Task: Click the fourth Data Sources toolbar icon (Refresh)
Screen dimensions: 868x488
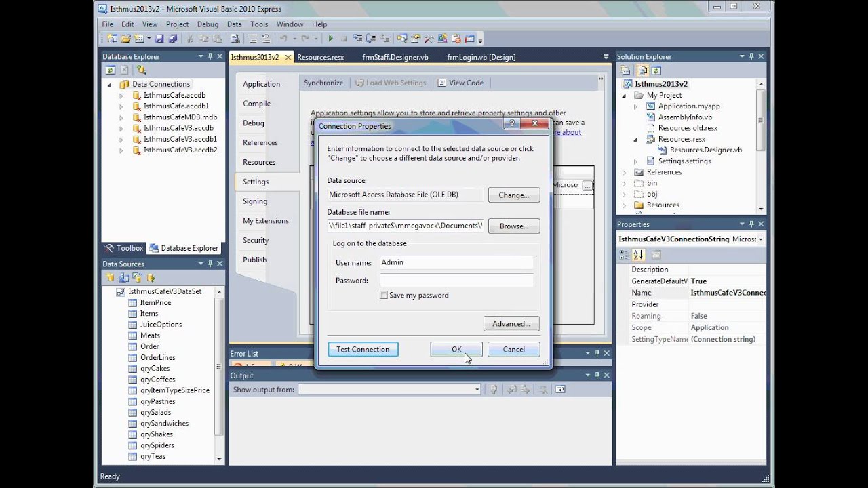Action: click(x=151, y=278)
